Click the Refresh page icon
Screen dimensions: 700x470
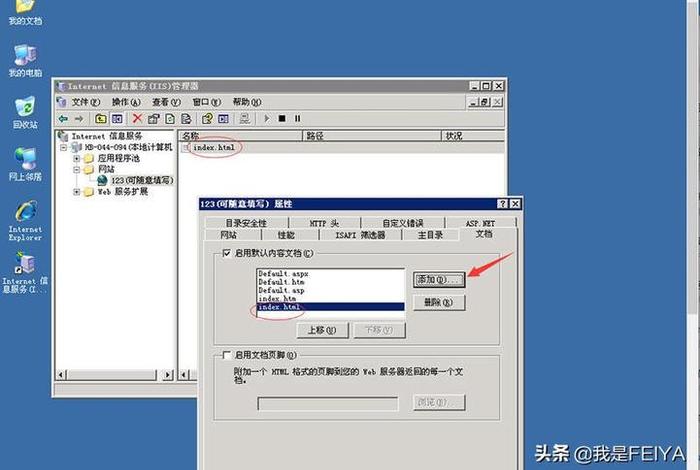click(170, 119)
